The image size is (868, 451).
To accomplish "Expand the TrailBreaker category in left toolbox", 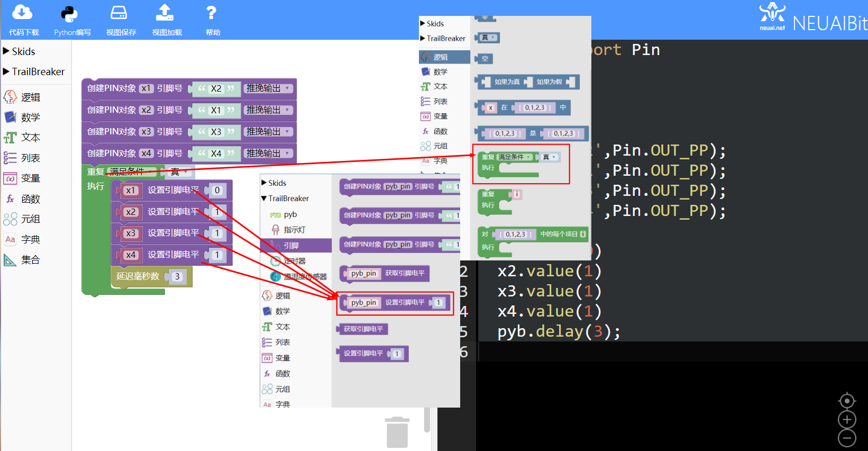I will tap(34, 71).
